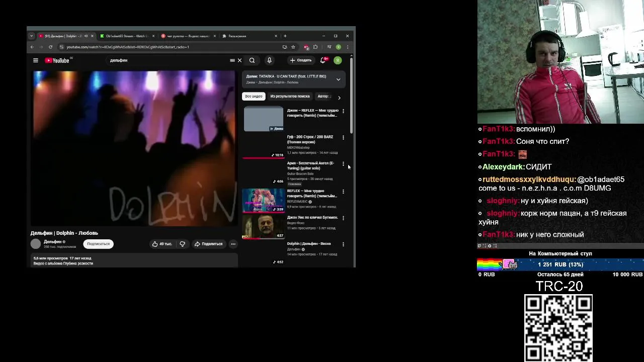The image size is (644, 362).
Task: Go to the YouTube home logo
Action: pos(57,60)
